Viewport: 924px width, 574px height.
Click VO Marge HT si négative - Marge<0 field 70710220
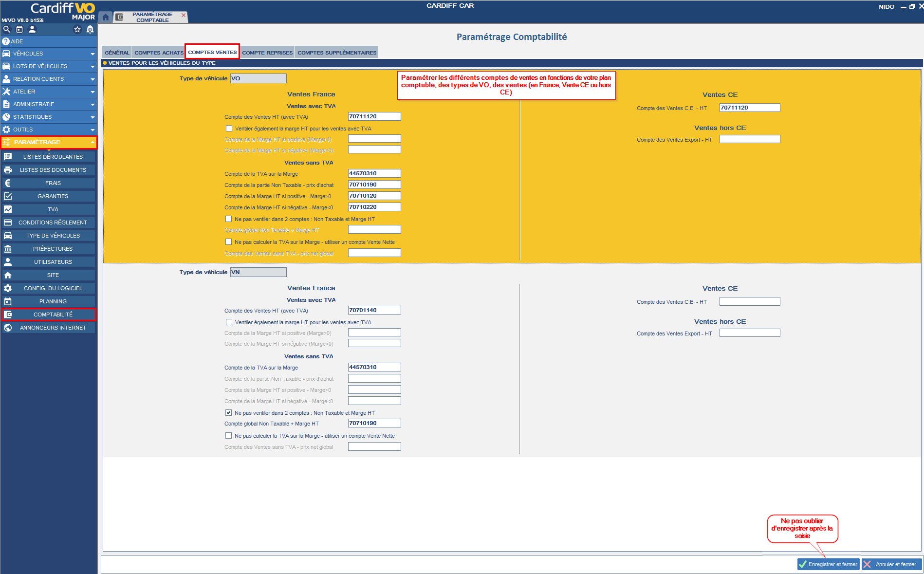(x=374, y=207)
